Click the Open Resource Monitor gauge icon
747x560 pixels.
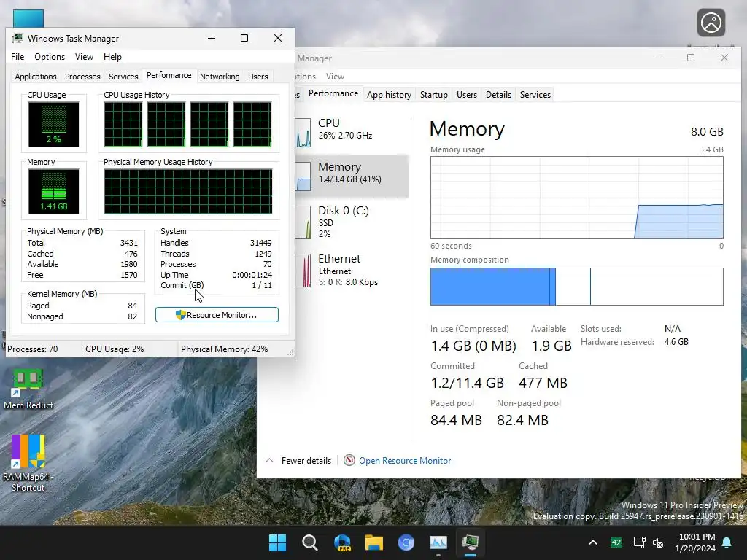pos(349,461)
